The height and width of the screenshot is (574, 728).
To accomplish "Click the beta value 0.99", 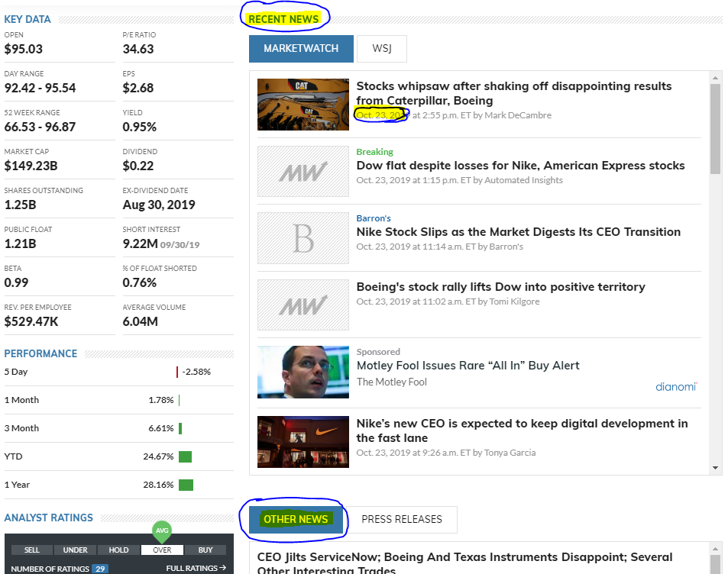I will tap(16, 283).
